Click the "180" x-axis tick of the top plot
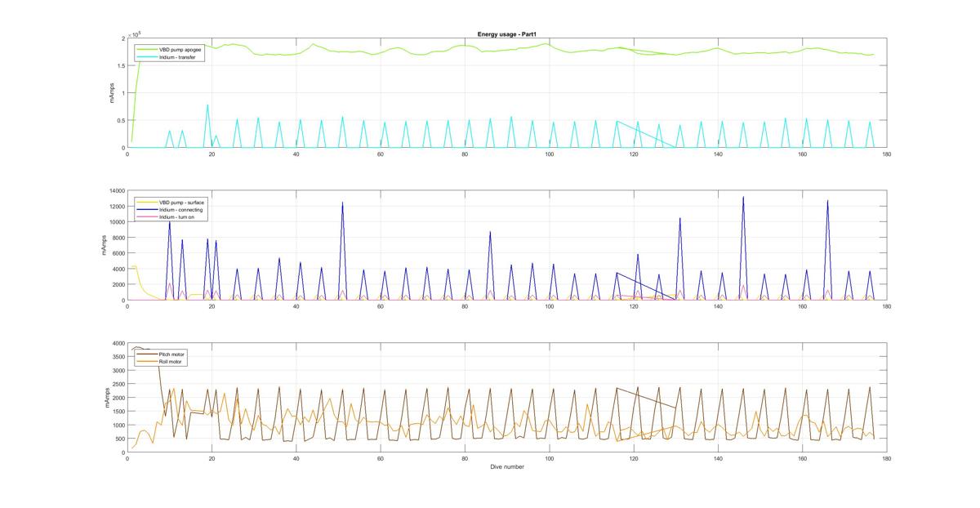The width and height of the screenshot is (980, 508). click(886, 154)
